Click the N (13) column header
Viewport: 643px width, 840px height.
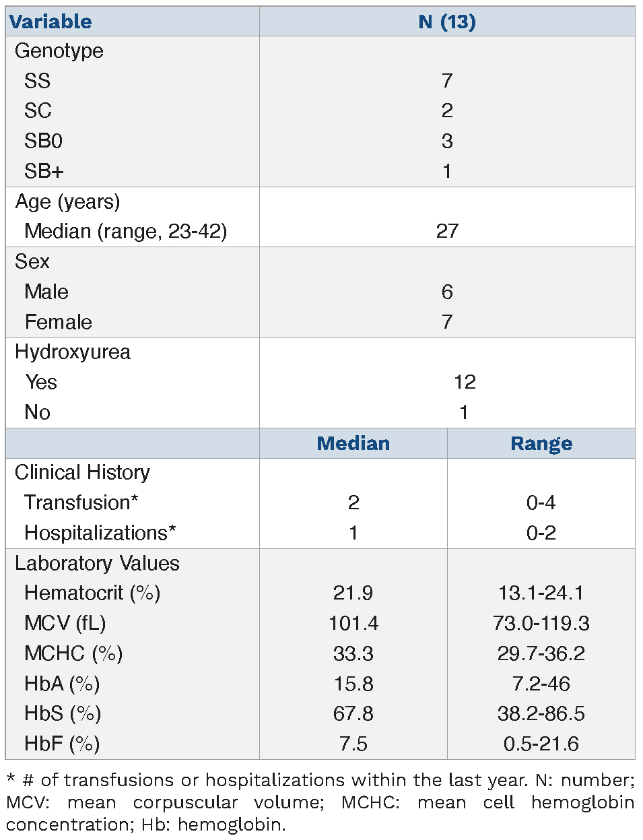point(447,22)
